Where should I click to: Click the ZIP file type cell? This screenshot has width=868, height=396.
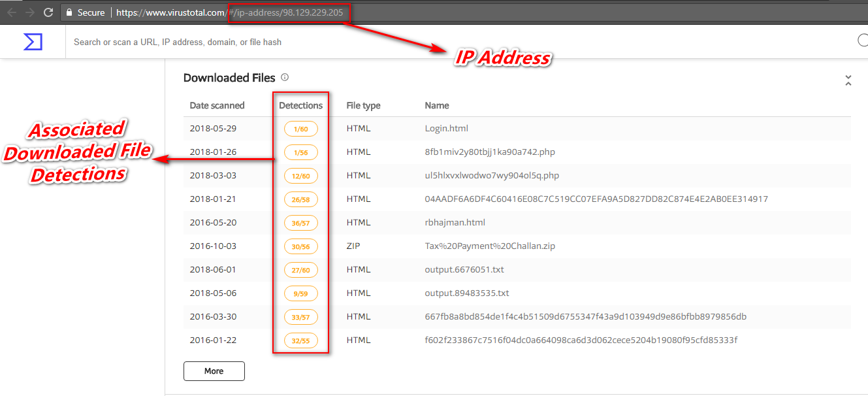(x=352, y=246)
